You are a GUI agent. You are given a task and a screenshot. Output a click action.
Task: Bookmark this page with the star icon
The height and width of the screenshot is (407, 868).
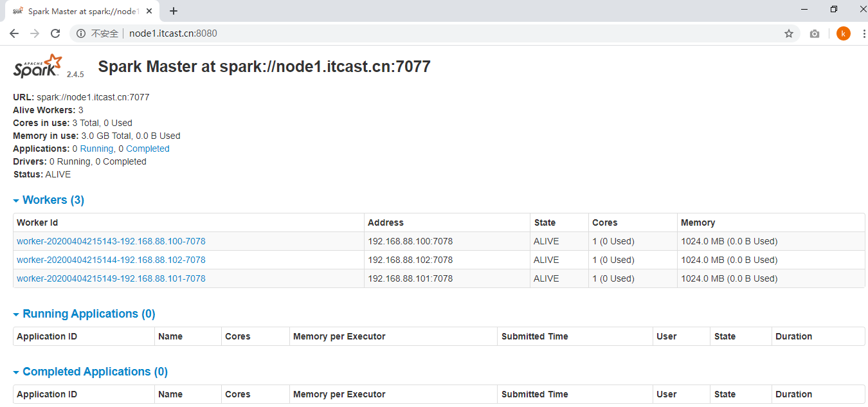pos(789,33)
